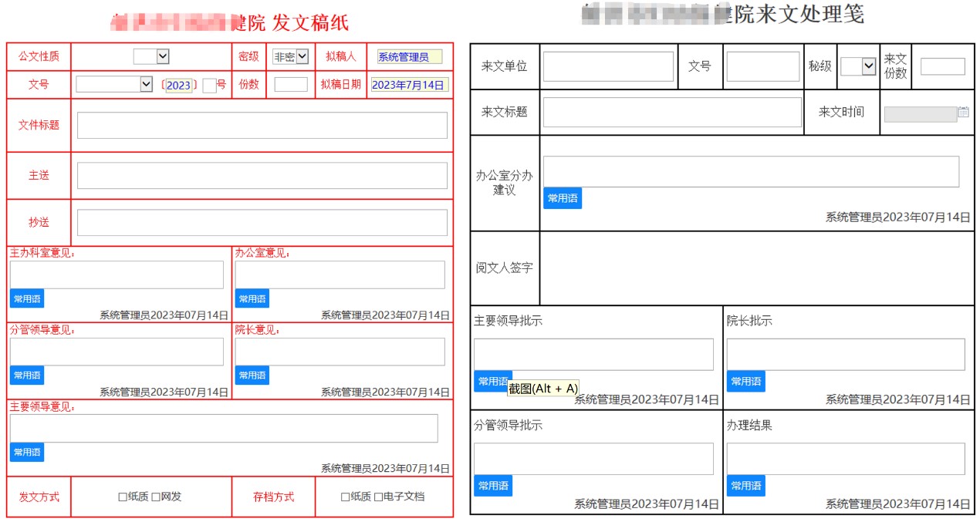Click the 发文方式 label

(39, 497)
